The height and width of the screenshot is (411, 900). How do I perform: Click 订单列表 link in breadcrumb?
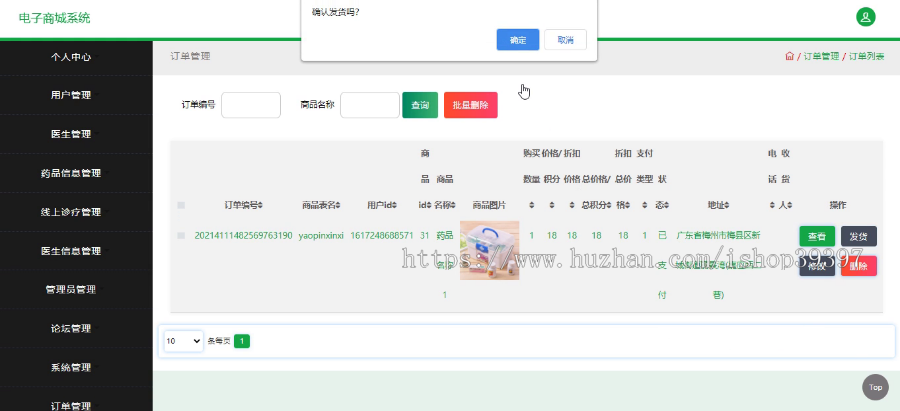tap(866, 56)
